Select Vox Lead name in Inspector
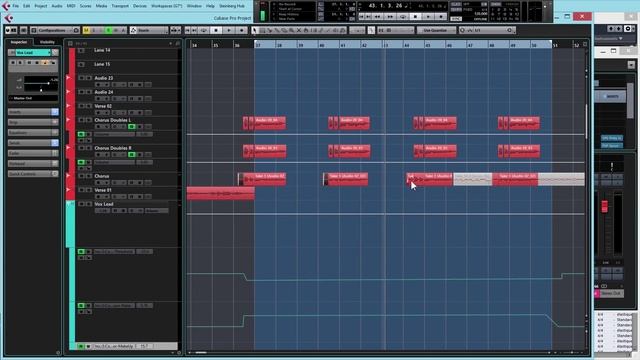640x360 pixels. [33, 53]
